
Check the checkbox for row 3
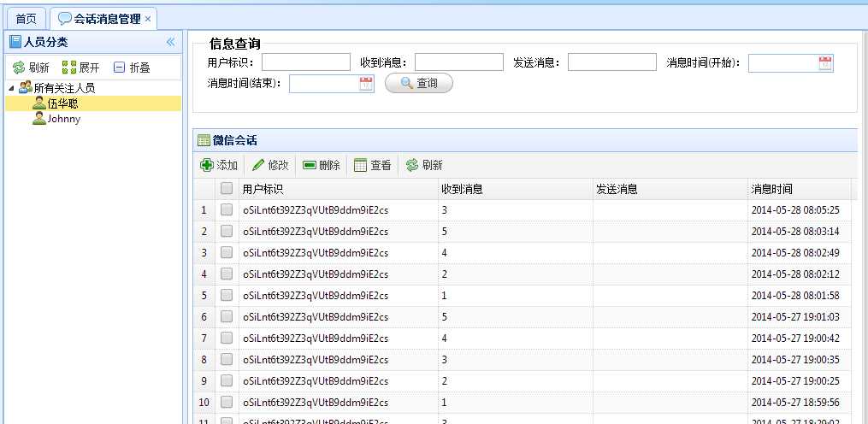click(x=227, y=252)
